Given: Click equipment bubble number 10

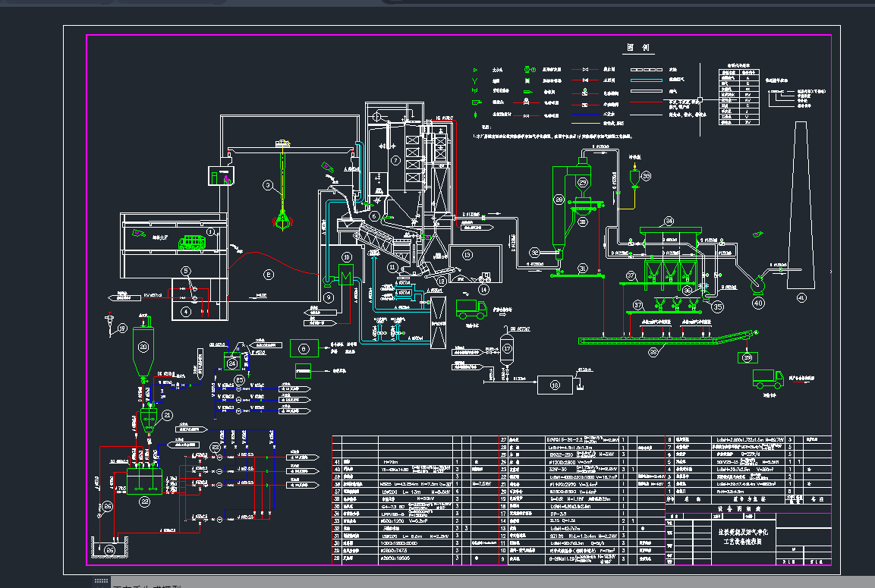Looking at the screenshot, I should [x=347, y=257].
